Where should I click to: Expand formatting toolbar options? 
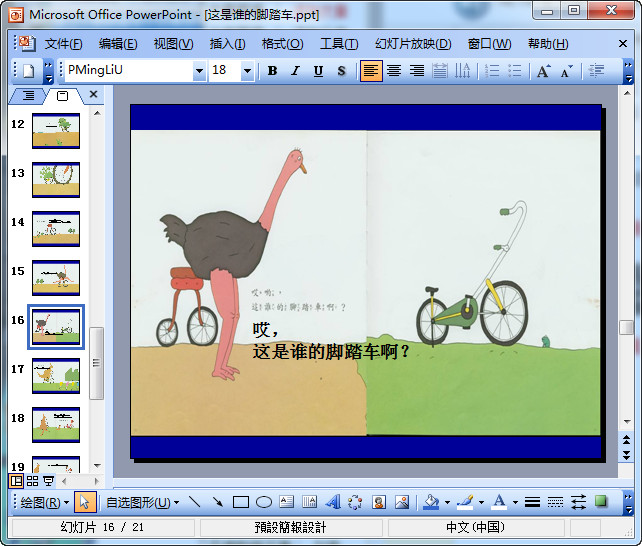628,71
